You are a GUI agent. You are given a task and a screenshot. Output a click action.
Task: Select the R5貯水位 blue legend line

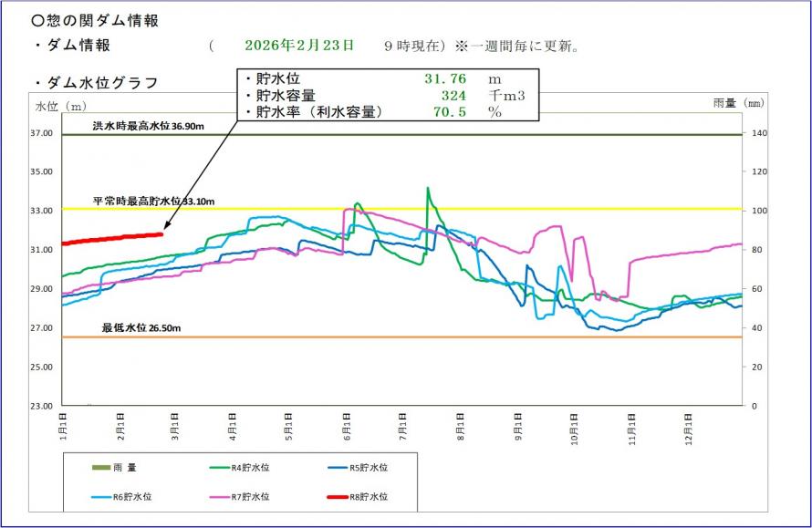[x=336, y=469]
